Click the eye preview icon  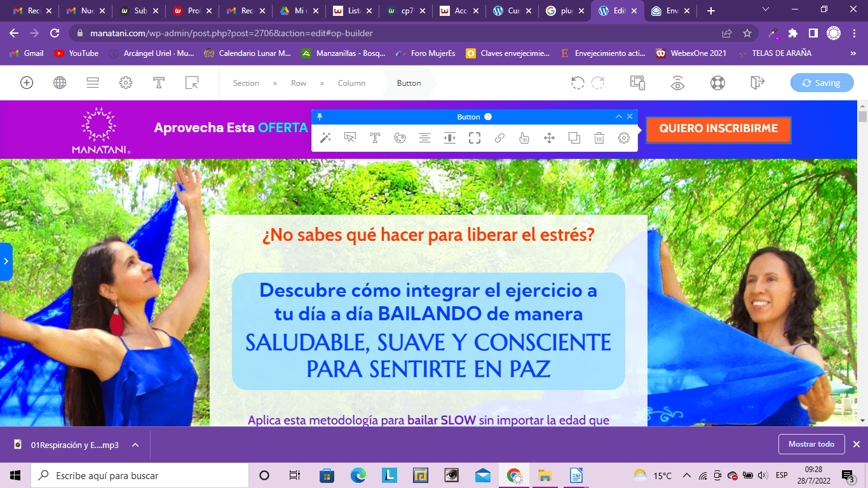click(678, 83)
